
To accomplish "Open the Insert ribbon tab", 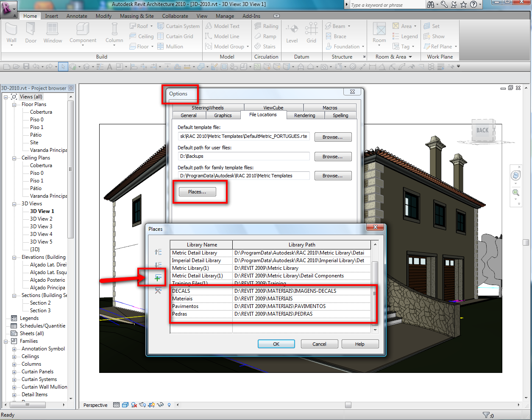I will tap(52, 16).
